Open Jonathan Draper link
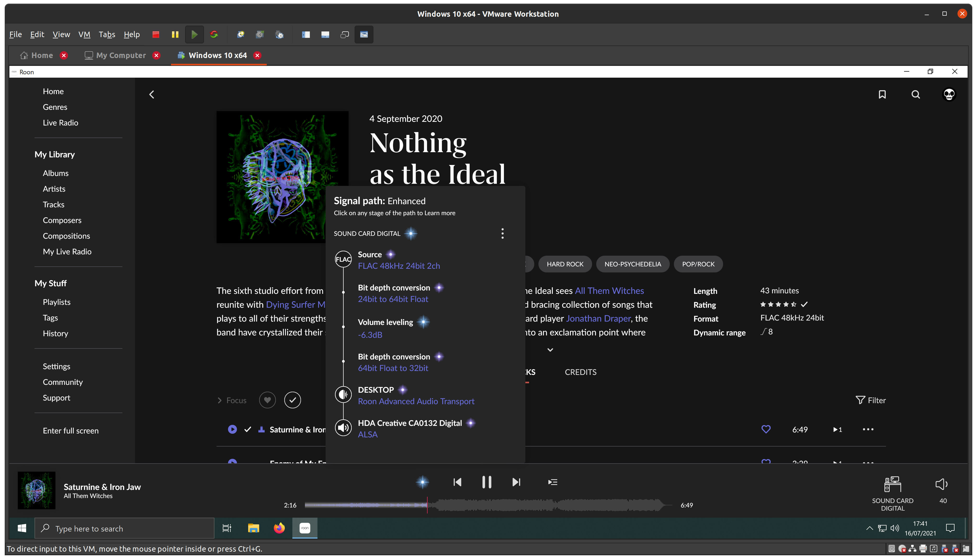This screenshot has width=977, height=560. pos(598,318)
